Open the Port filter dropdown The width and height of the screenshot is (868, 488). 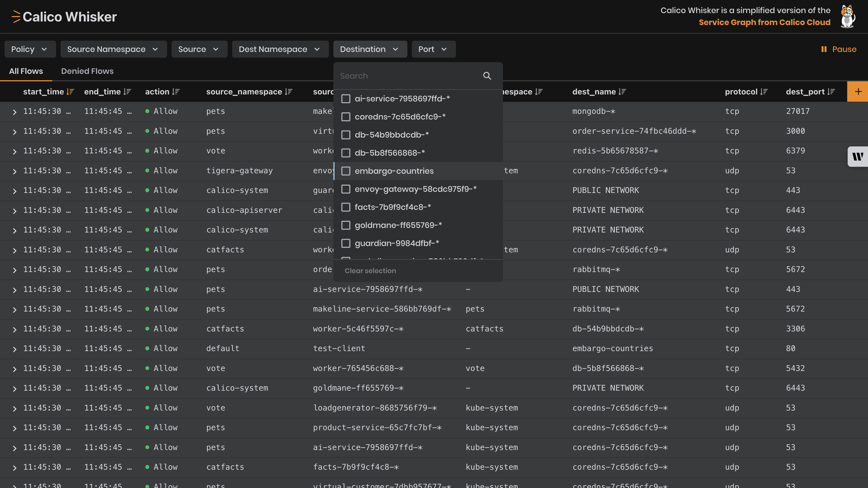pyautogui.click(x=433, y=49)
